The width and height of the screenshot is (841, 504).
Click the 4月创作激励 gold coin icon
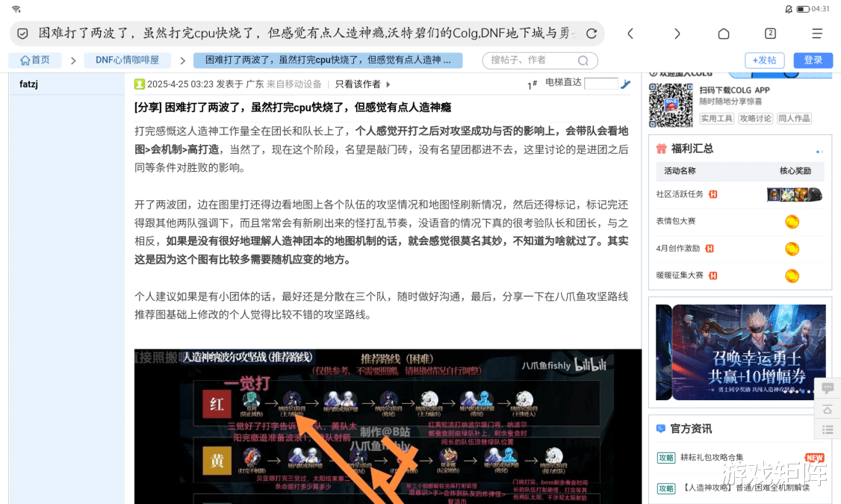click(x=792, y=249)
